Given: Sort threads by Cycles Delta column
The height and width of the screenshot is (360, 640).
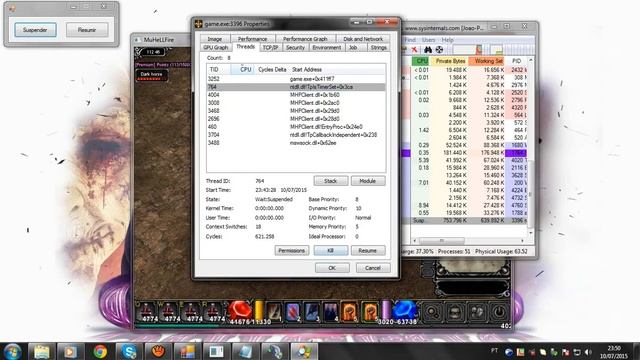Looking at the screenshot, I should point(272,69).
